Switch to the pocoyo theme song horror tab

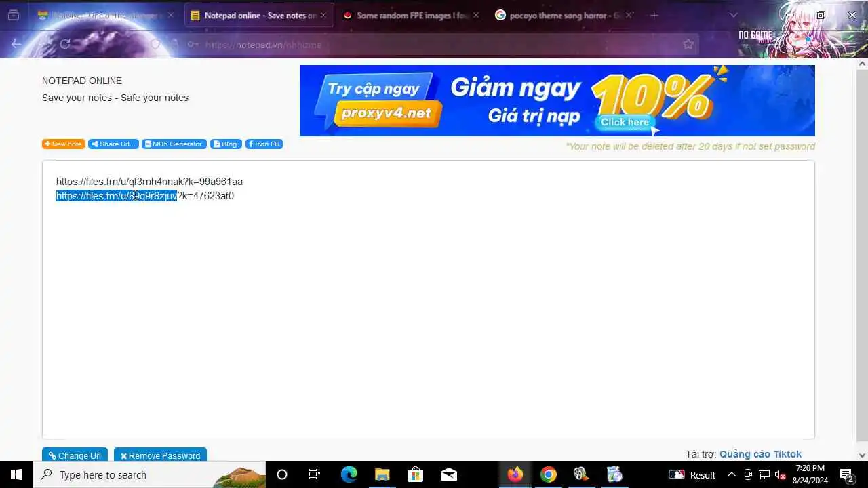(564, 15)
